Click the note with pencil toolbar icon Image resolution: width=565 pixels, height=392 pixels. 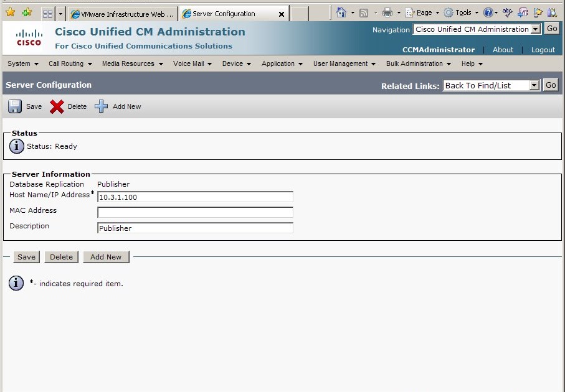tap(538, 13)
